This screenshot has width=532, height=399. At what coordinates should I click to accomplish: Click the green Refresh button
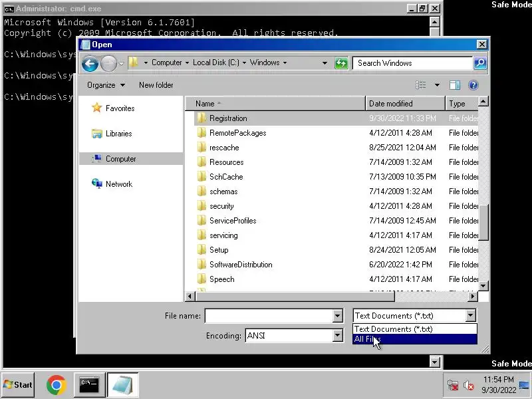tap(341, 63)
